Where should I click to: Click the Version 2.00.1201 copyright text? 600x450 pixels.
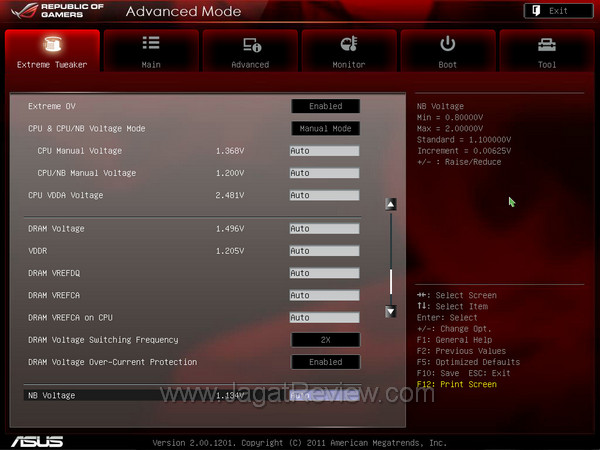300,443
